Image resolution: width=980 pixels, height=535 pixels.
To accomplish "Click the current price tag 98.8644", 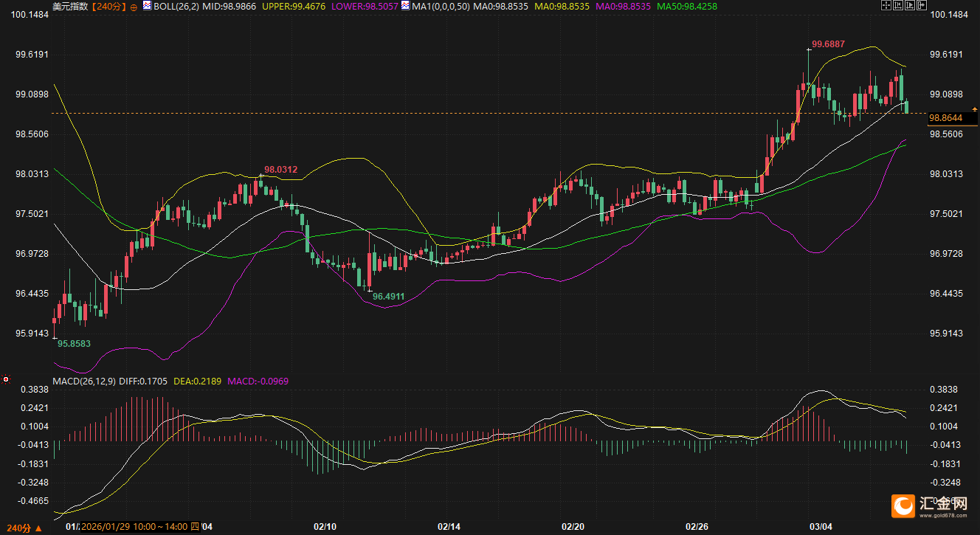I will [x=945, y=118].
